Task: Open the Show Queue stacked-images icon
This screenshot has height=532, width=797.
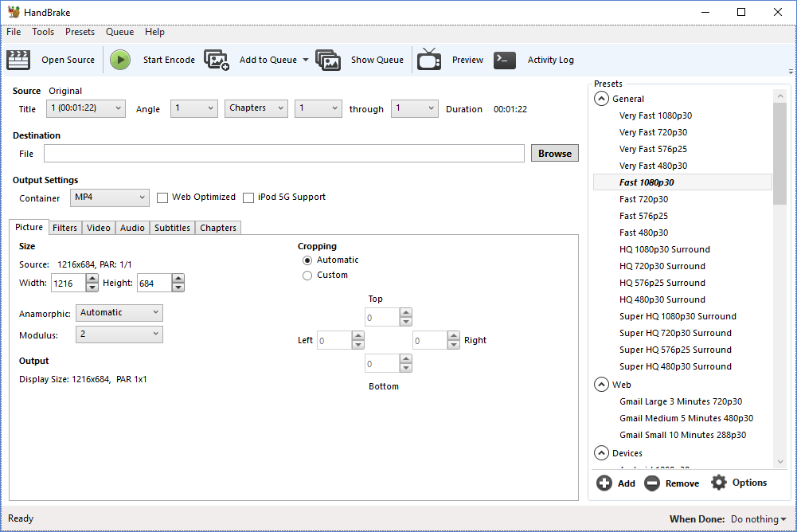Action: [x=328, y=60]
